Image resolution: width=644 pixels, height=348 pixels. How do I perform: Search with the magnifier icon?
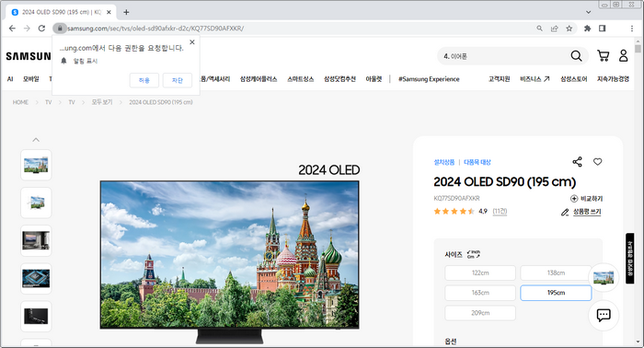pos(576,56)
